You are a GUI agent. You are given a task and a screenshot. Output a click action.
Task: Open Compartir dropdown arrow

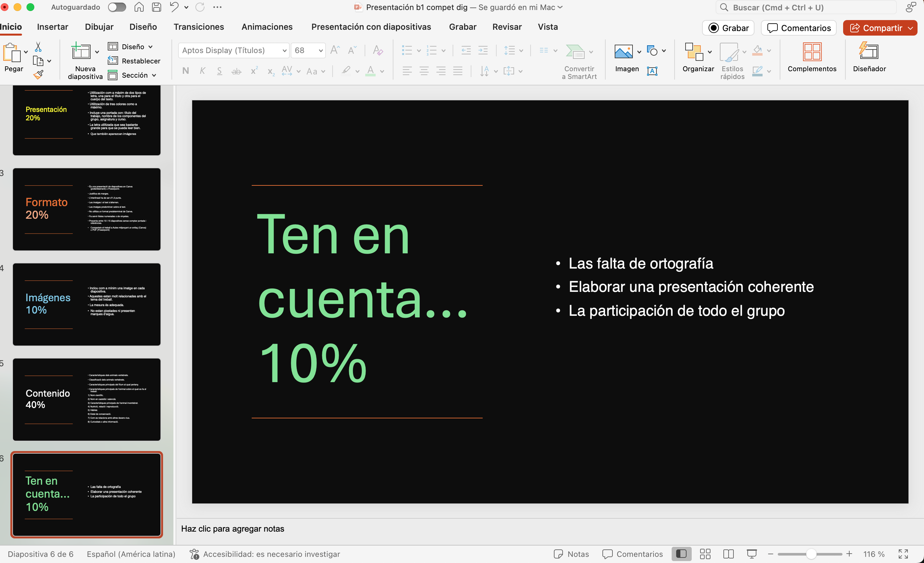coord(910,28)
